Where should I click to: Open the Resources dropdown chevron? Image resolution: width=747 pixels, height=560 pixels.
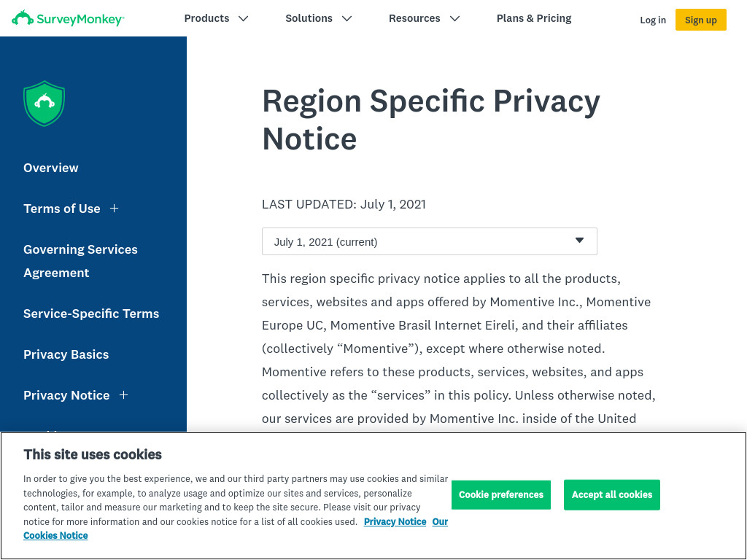click(455, 18)
